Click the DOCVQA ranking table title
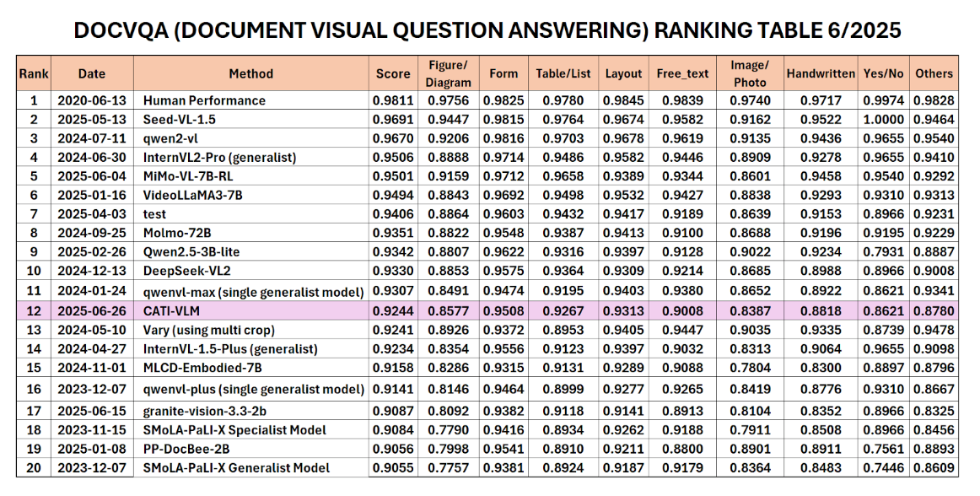 coord(487,30)
